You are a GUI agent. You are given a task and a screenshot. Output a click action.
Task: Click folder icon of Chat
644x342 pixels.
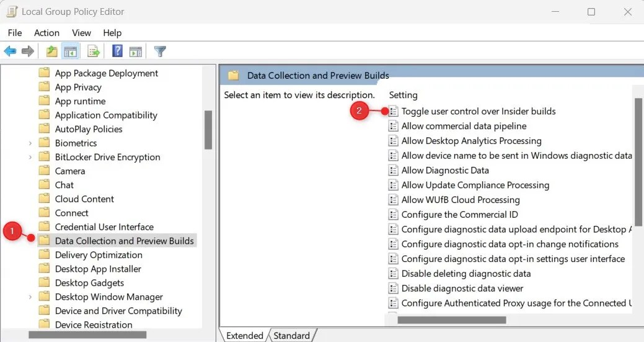pos(44,185)
